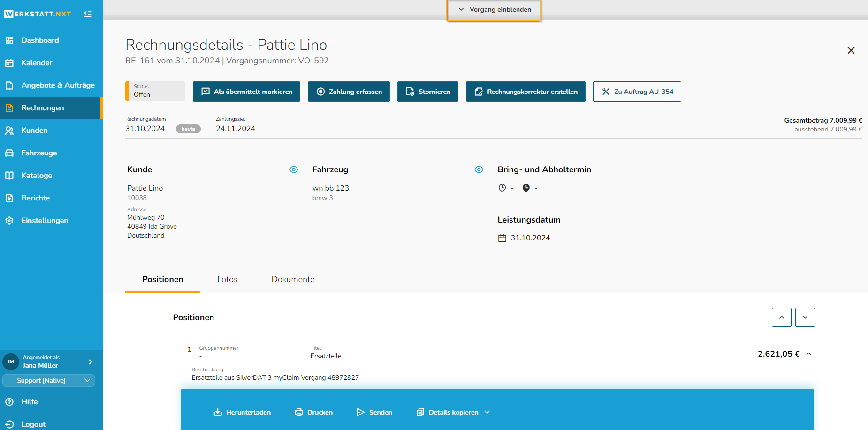Open Kataloge section
868x430 pixels.
pyautogui.click(x=51, y=176)
